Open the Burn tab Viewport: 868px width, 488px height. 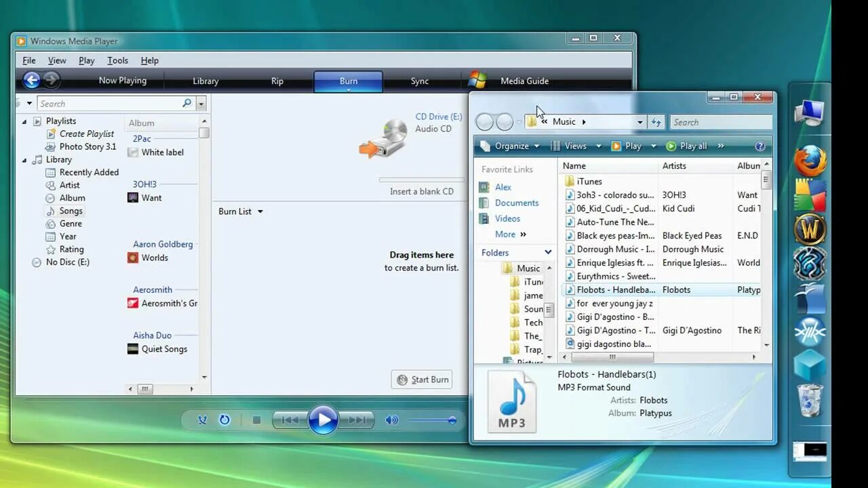[x=348, y=81]
